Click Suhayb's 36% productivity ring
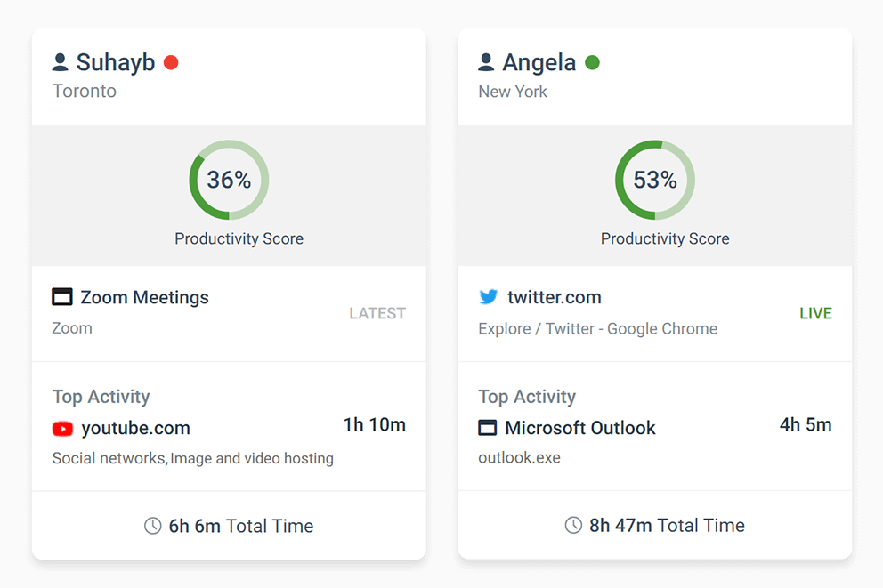 [x=229, y=180]
